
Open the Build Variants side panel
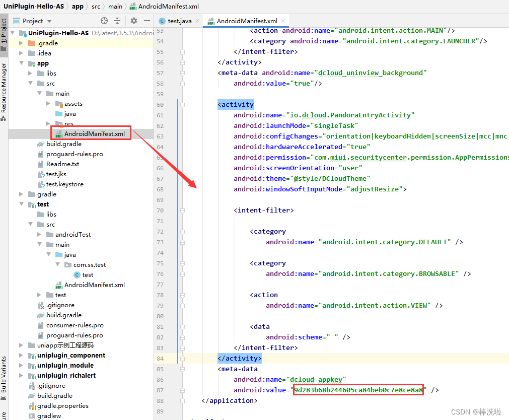tap(4, 375)
